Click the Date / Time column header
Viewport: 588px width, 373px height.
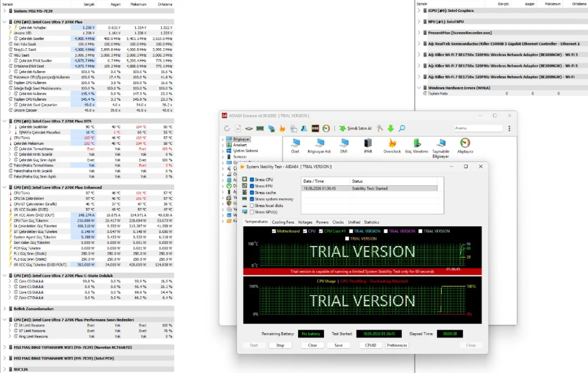(325, 181)
